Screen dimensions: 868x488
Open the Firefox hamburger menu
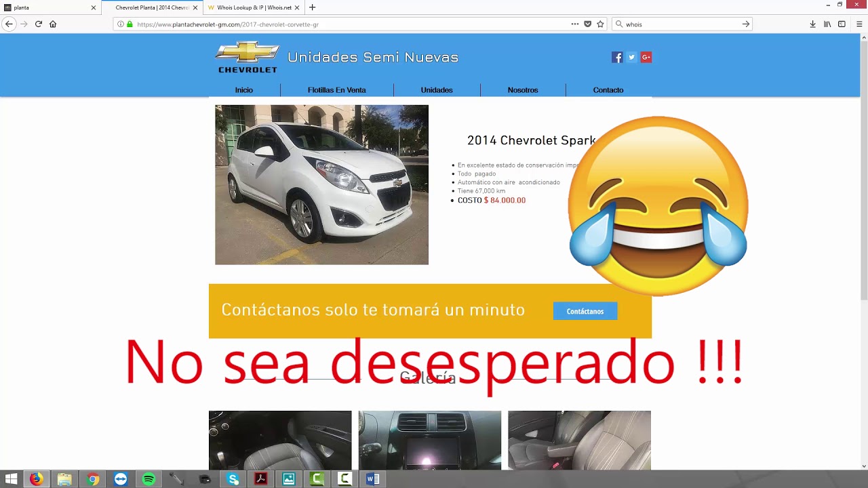(859, 24)
